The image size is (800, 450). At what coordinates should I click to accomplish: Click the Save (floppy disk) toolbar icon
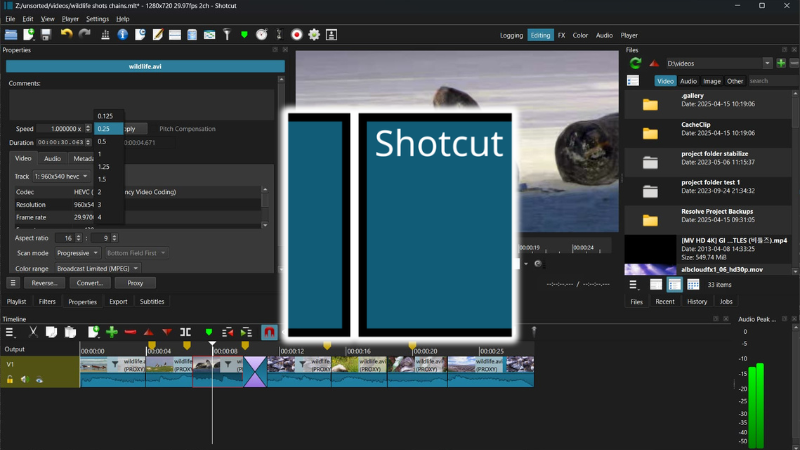(x=46, y=35)
